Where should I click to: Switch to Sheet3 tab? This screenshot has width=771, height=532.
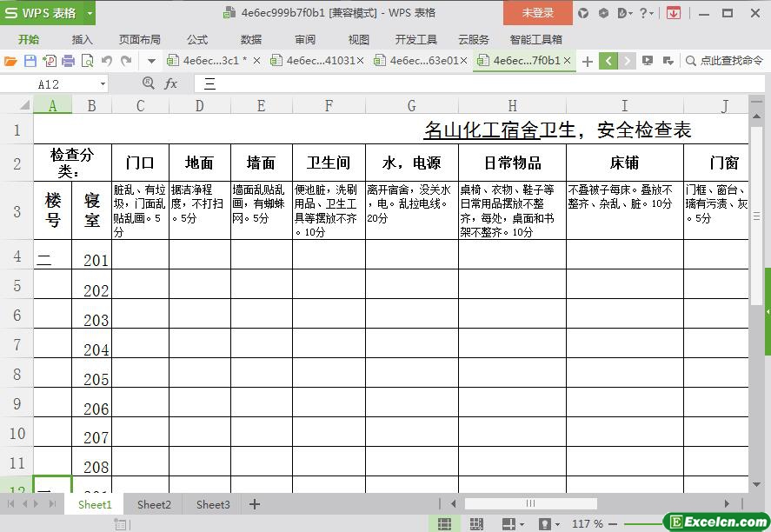(213, 504)
